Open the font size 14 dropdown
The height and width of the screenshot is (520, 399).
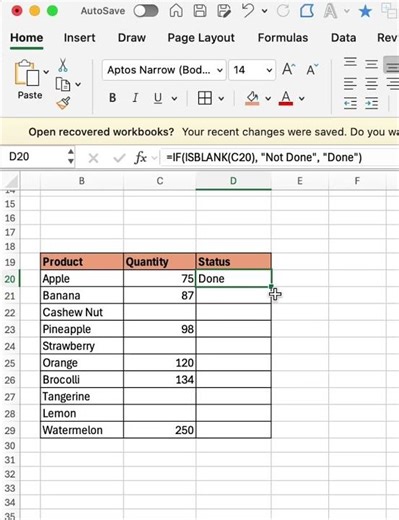tap(252, 70)
